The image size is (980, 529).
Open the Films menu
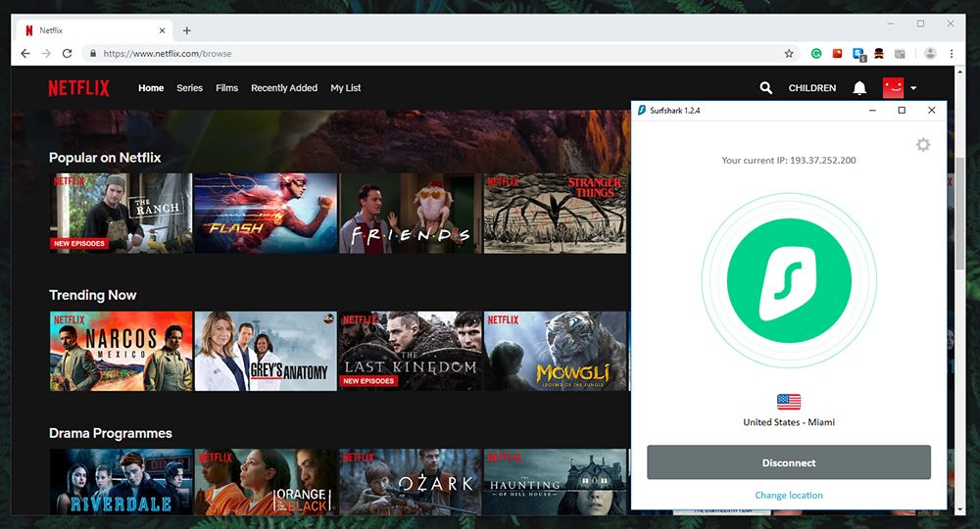click(x=227, y=88)
